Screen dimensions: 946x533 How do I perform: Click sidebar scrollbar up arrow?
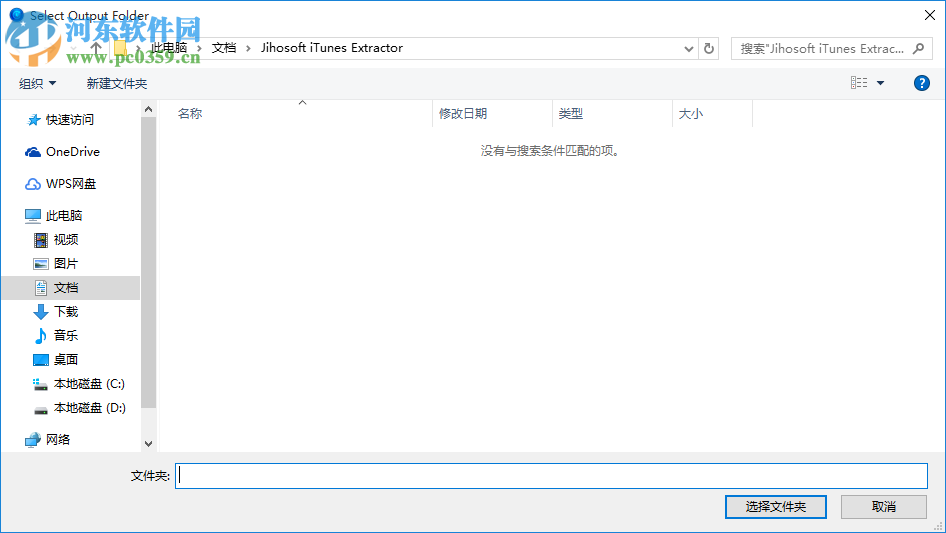pyautogui.click(x=148, y=109)
